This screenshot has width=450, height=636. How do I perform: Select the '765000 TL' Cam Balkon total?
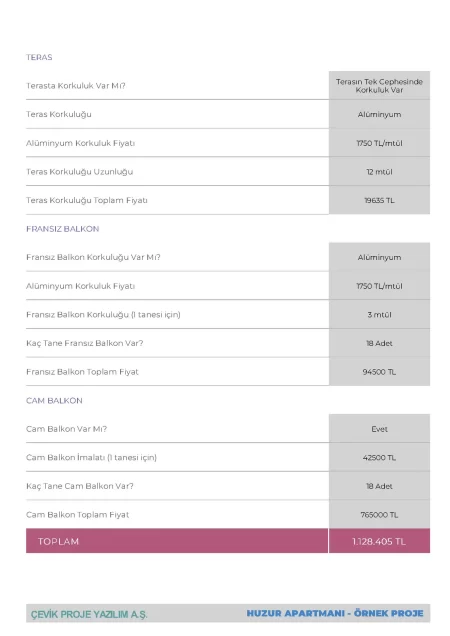pos(379,514)
